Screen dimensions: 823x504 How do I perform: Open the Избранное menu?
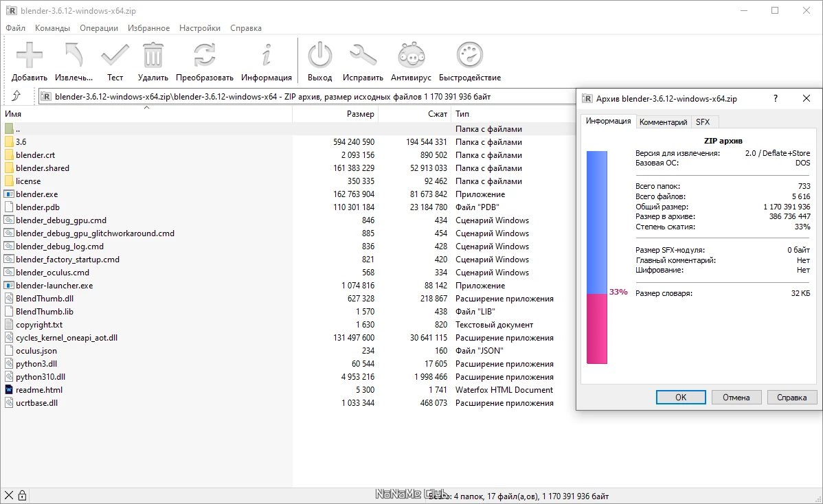tap(148, 28)
